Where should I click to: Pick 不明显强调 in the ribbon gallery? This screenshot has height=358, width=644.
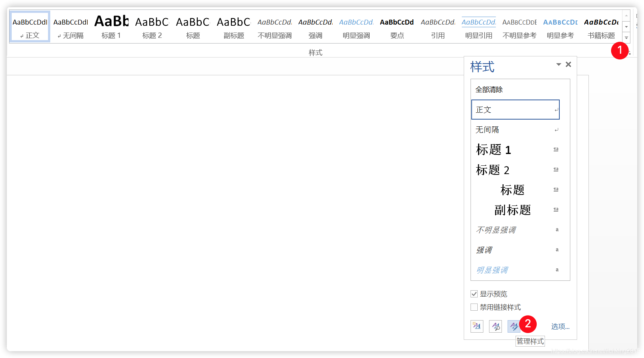click(x=275, y=27)
